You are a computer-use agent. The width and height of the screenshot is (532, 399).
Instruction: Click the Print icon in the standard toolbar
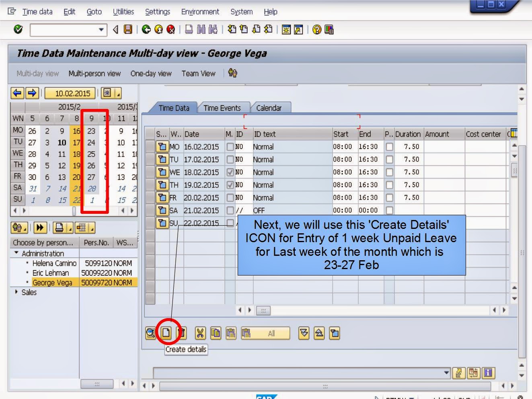point(188,29)
